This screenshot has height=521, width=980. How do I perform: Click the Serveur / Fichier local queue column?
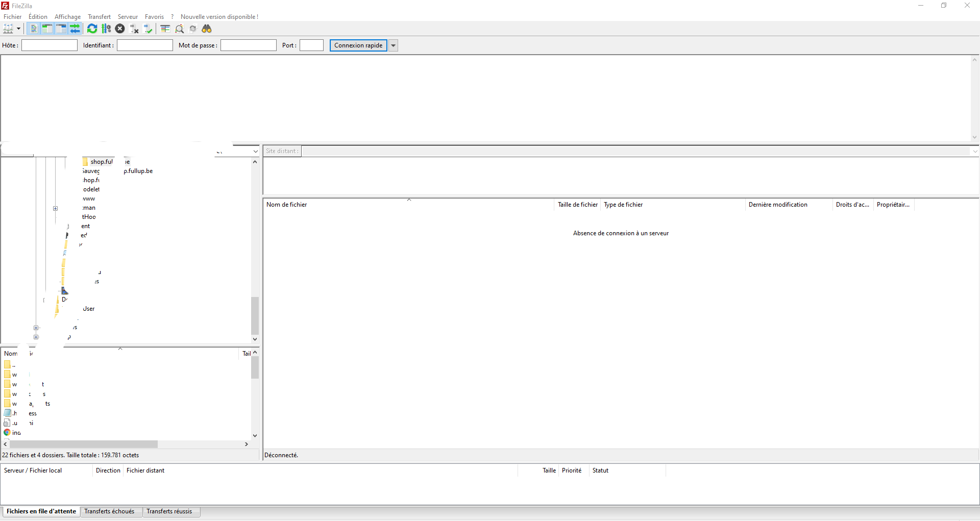point(47,470)
